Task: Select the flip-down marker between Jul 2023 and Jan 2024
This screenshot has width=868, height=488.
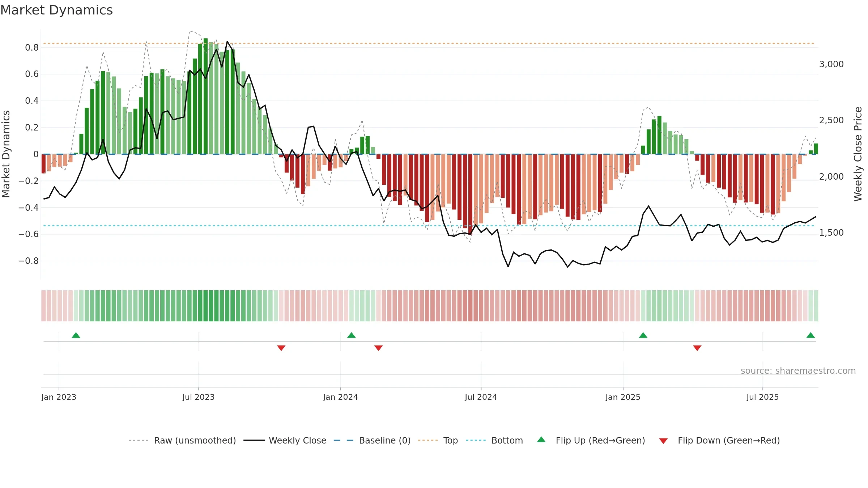Action: point(281,348)
